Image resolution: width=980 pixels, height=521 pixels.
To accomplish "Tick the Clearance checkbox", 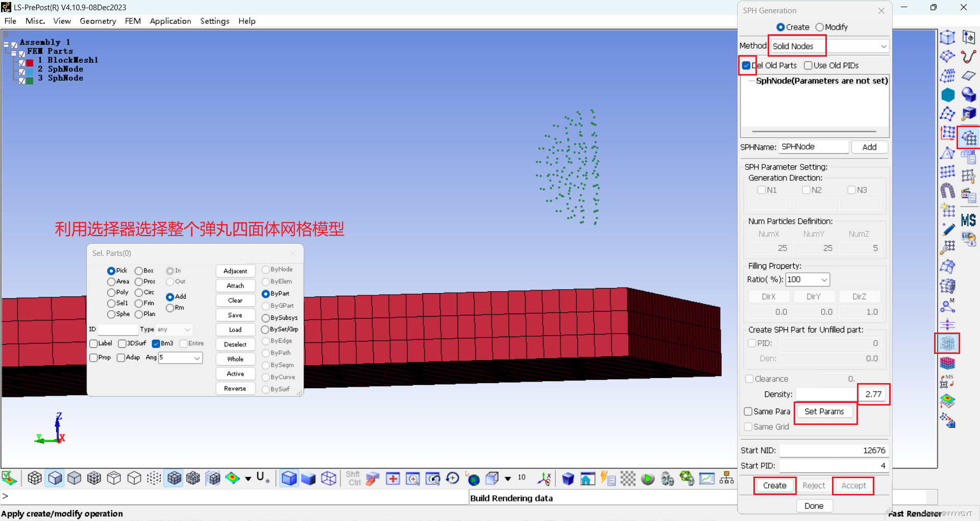I will point(749,379).
